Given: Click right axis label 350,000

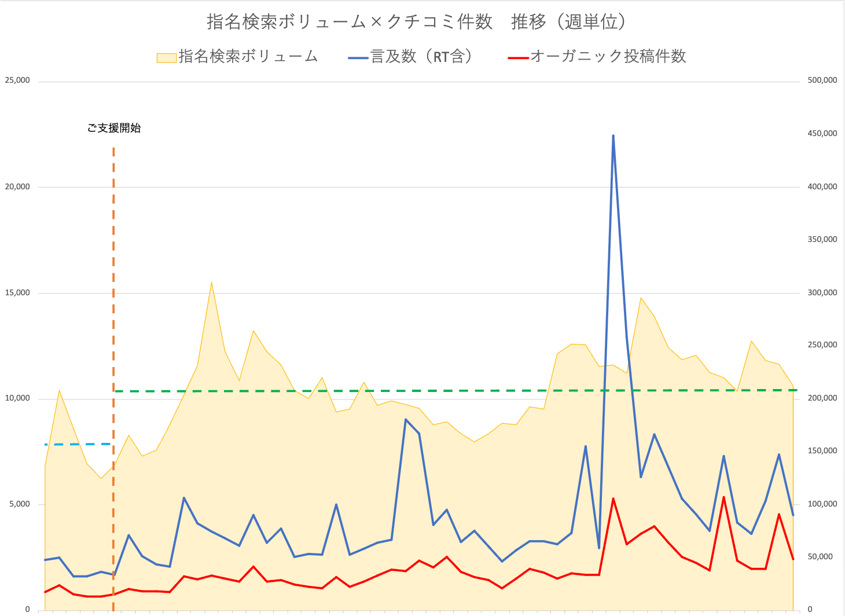Looking at the screenshot, I should click(822, 239).
